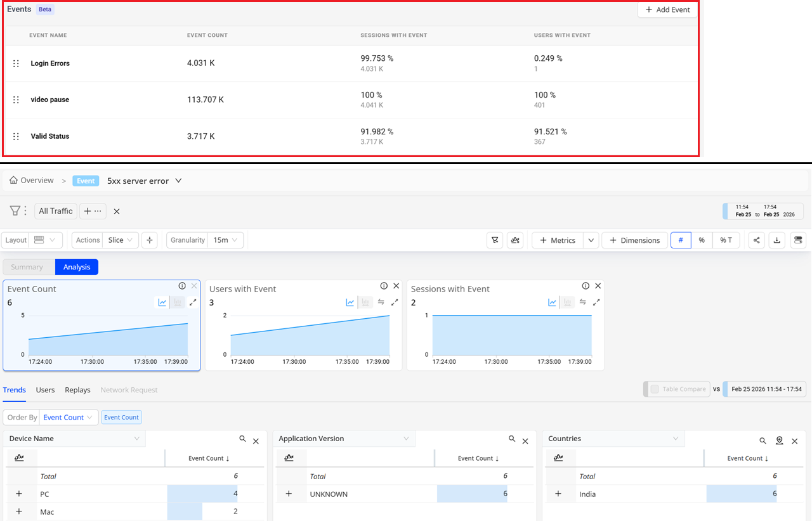Select the # absolute count display mode
The height and width of the screenshot is (521, 812).
point(681,240)
